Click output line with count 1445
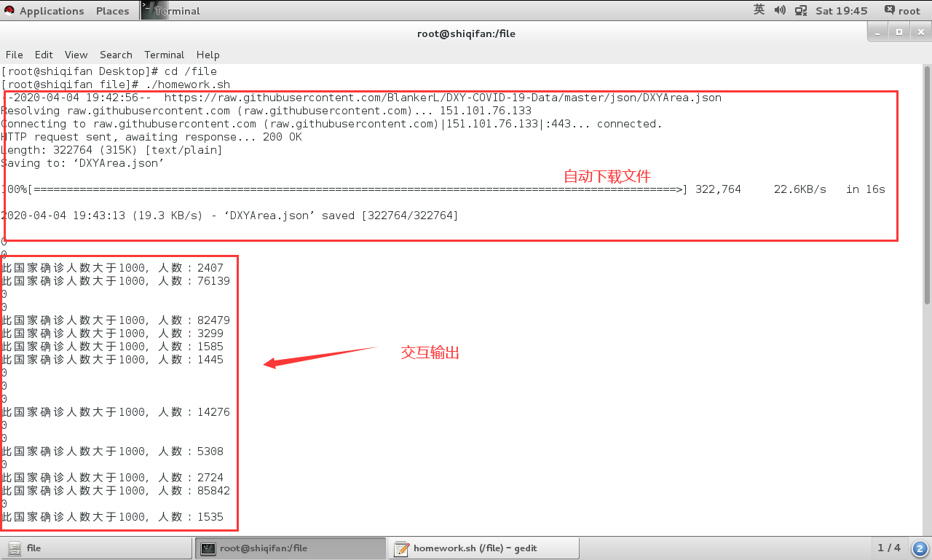This screenshot has height=560, width=932. tap(113, 360)
